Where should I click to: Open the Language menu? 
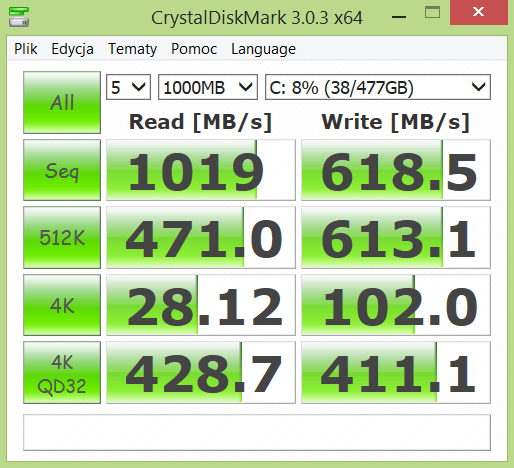(x=263, y=49)
